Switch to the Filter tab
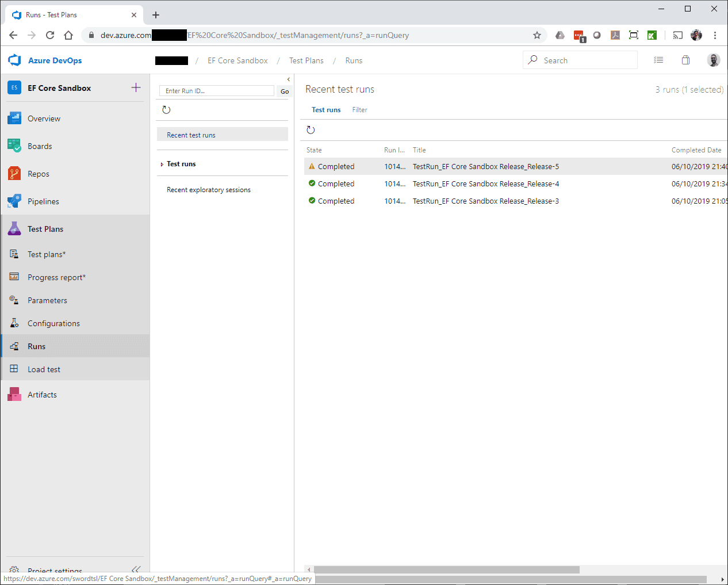 click(359, 110)
